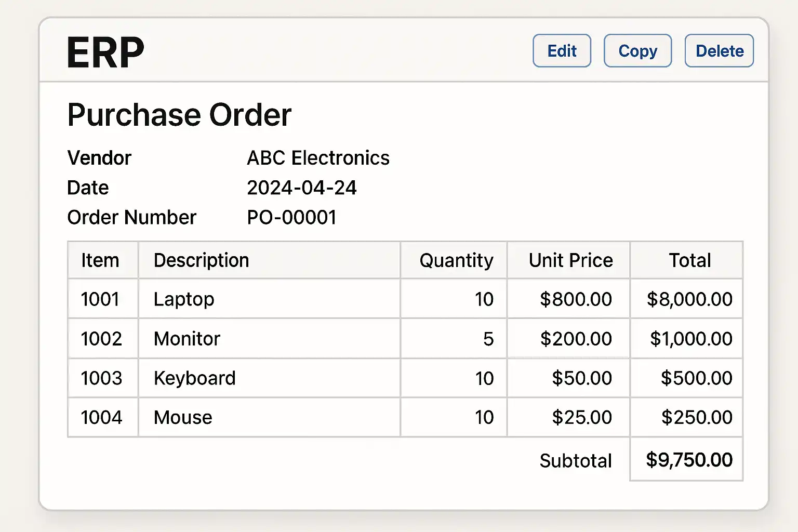Click the Purchase Order heading

[179, 115]
